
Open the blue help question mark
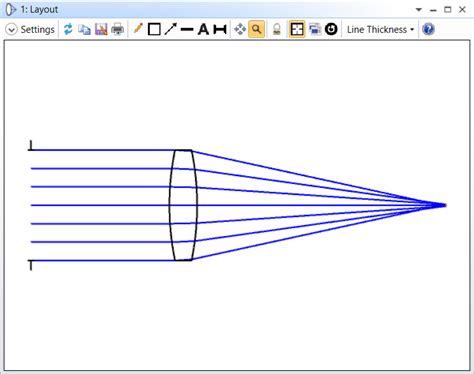[428, 29]
